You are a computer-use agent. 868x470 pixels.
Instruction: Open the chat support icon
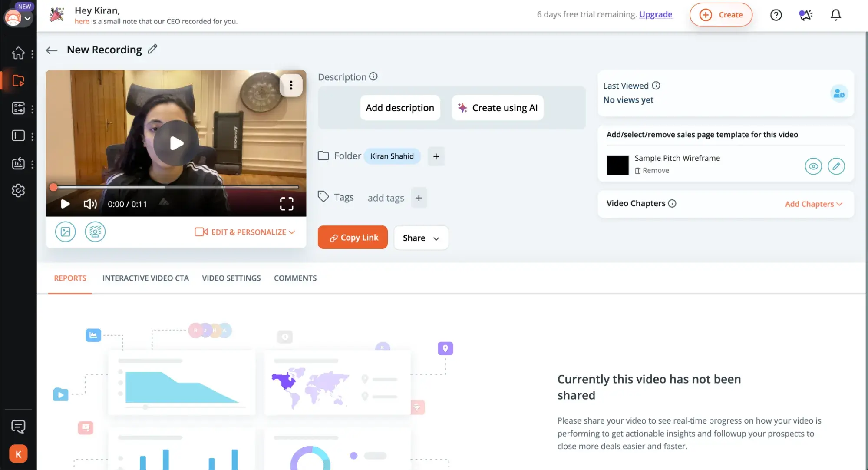pos(18,427)
